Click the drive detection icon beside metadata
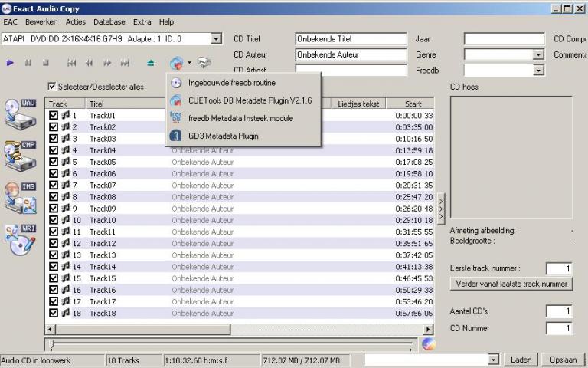The width and height of the screenshot is (588, 368). point(204,63)
